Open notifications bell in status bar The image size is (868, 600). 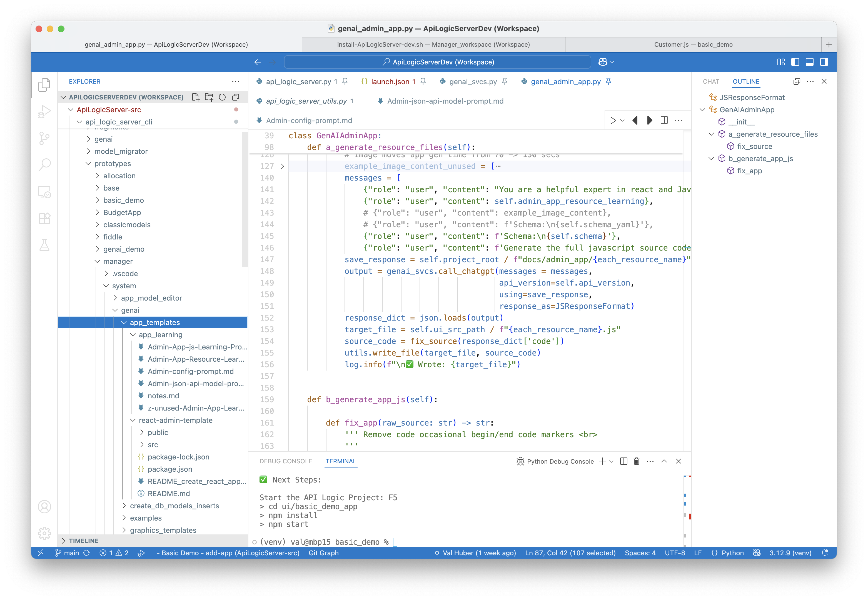825,553
